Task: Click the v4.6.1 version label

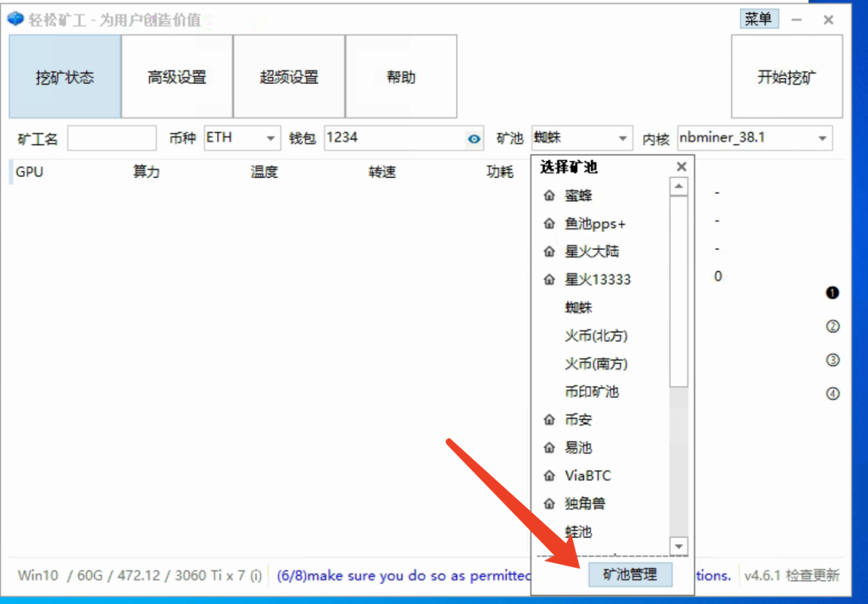Action: 763,576
